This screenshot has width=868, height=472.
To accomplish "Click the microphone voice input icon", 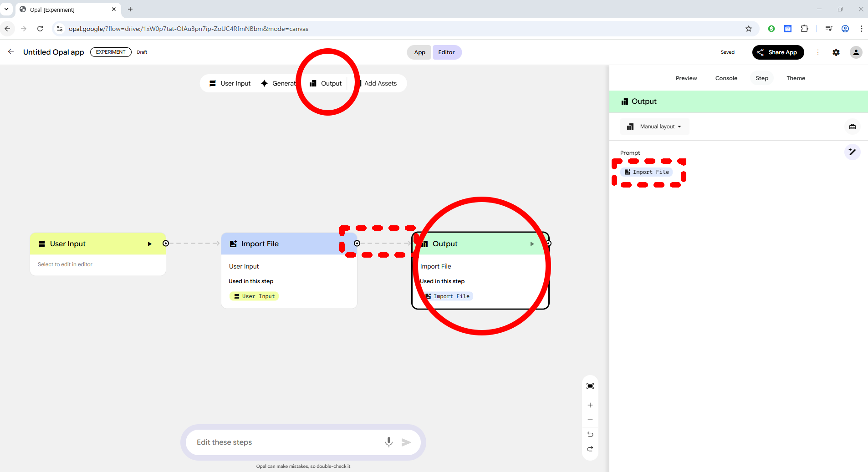I will click(389, 442).
